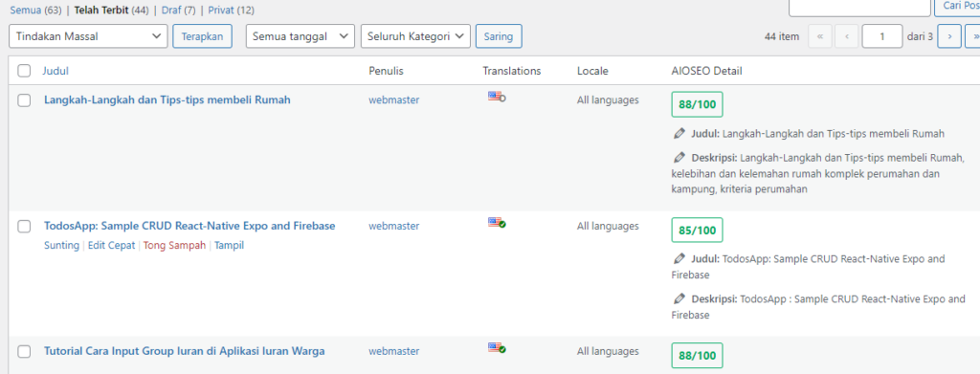This screenshot has height=374, width=980.
Task: Click All languages in TodosApp row
Action: tap(608, 226)
